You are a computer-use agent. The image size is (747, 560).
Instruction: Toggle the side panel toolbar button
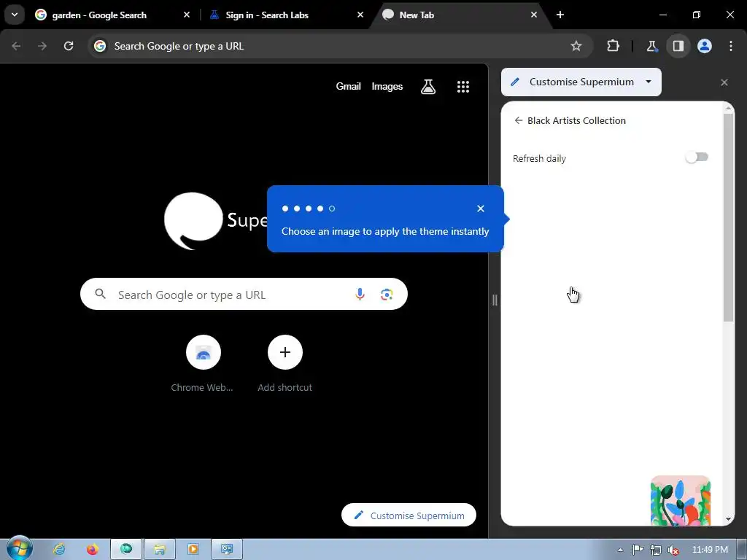tap(678, 46)
